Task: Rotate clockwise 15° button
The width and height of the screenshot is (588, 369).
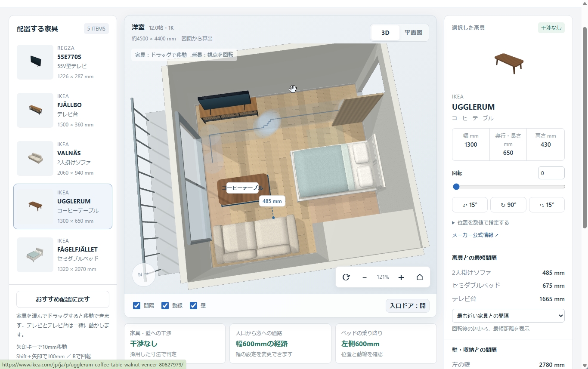Action: coord(547,205)
